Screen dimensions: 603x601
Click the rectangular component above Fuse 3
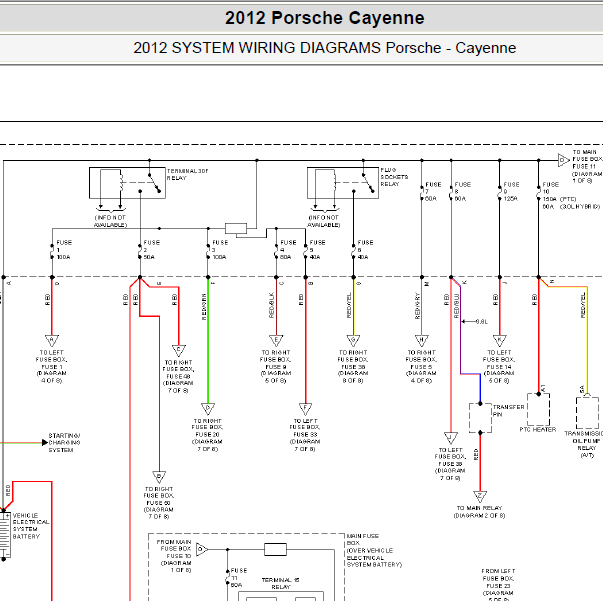[236, 228]
